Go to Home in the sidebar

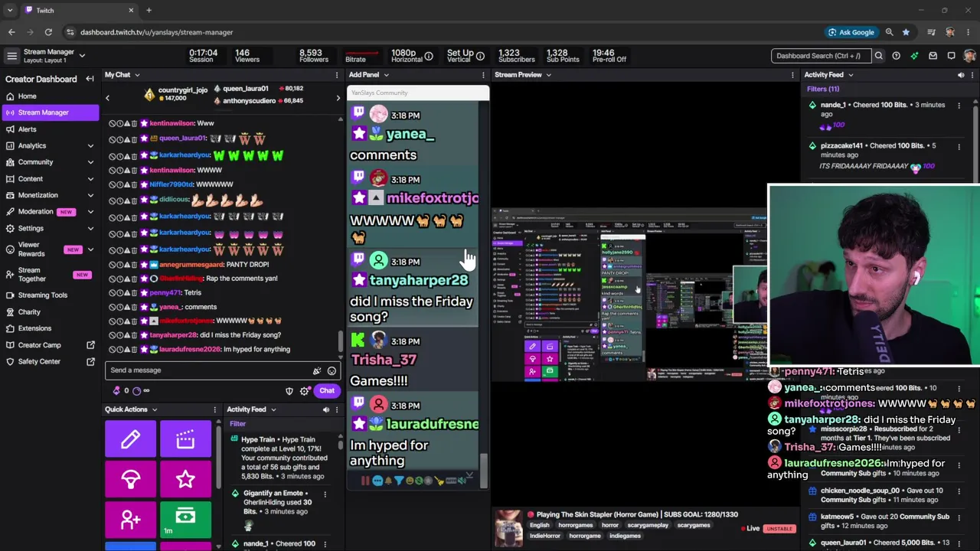pos(50,96)
